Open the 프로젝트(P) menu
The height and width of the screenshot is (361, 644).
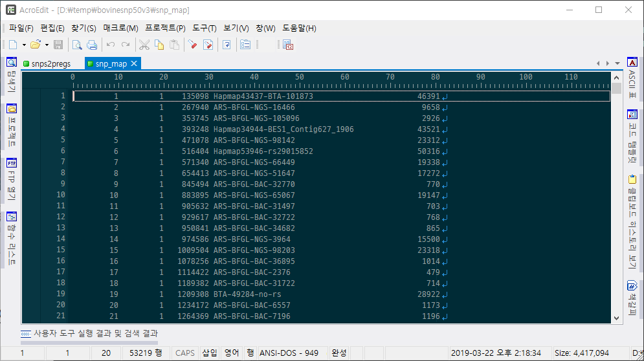(x=165, y=28)
